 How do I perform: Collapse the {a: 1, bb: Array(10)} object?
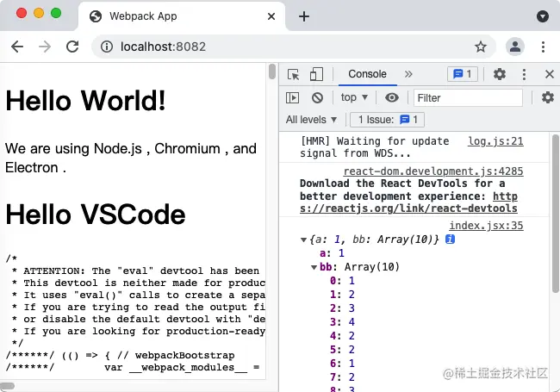click(x=303, y=240)
